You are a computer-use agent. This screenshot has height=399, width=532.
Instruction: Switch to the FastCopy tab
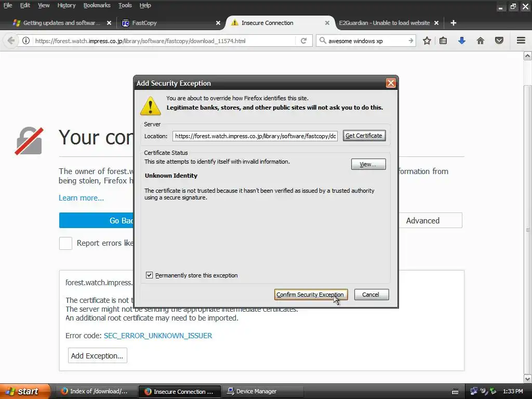[171, 23]
